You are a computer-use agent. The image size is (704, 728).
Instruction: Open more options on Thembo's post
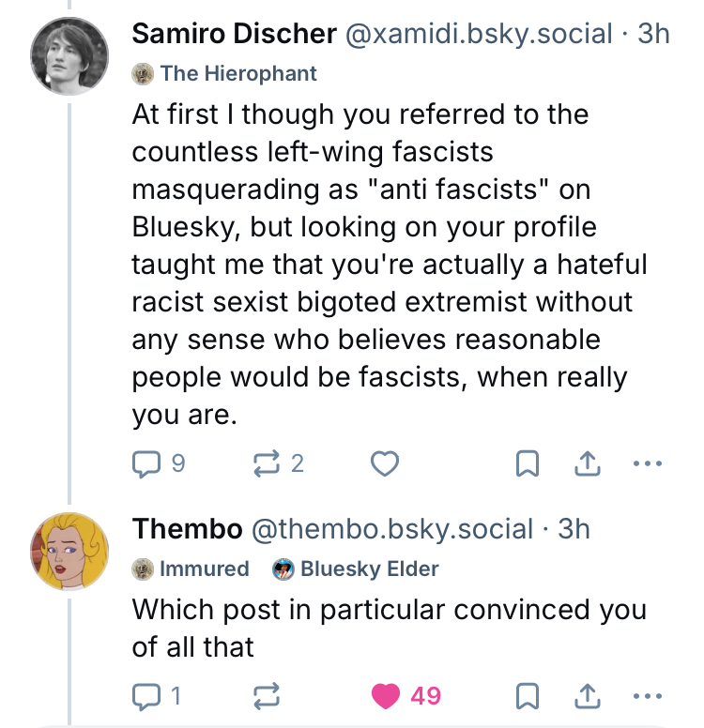[647, 695]
